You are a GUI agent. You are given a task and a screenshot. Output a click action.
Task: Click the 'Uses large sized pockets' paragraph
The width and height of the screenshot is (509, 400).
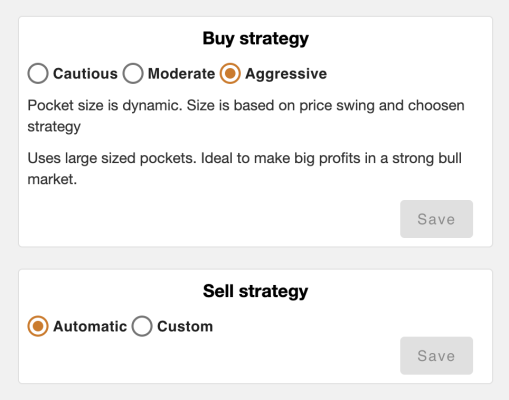coord(245,169)
